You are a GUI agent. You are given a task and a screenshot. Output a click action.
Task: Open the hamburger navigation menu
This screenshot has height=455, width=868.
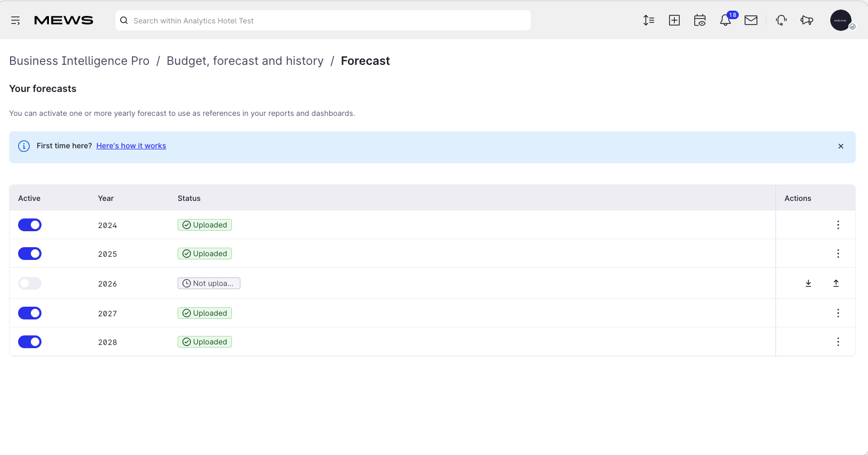(x=15, y=21)
